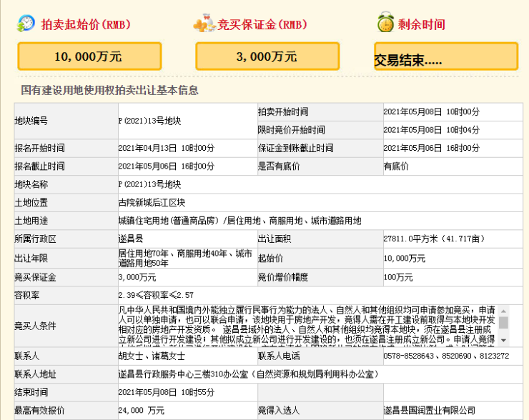Click the winning bidder 遂昌县国润置业有限公司

point(429,411)
